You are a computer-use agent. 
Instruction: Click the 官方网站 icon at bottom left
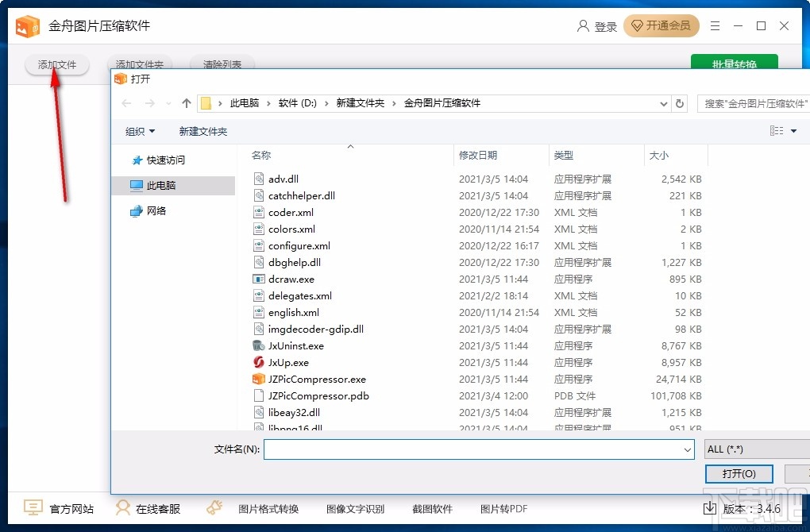[x=32, y=507]
